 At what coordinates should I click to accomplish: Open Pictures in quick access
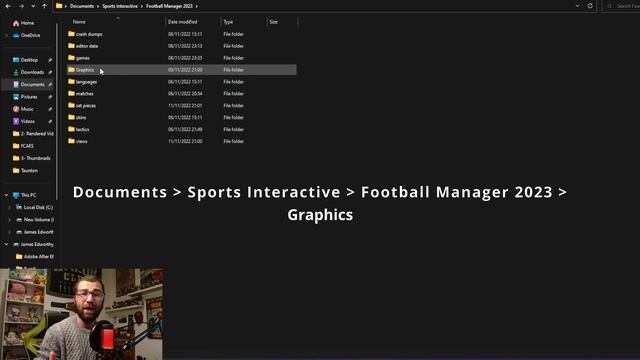coord(25,97)
